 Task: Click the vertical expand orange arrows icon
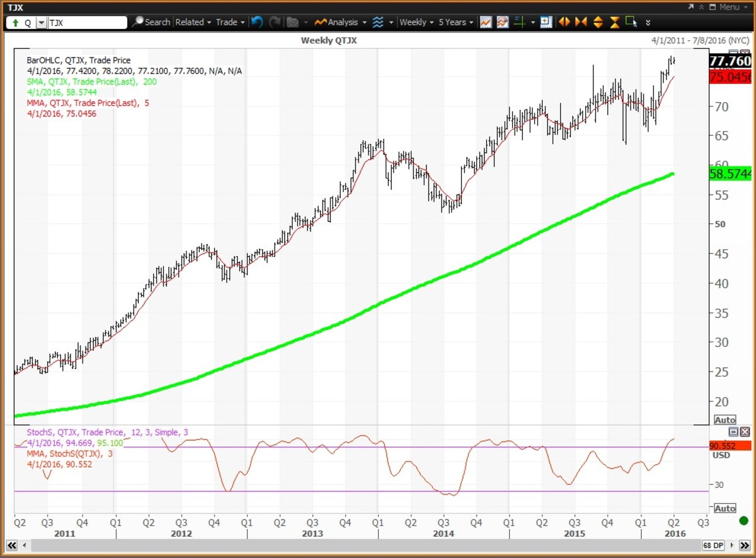pos(598,22)
